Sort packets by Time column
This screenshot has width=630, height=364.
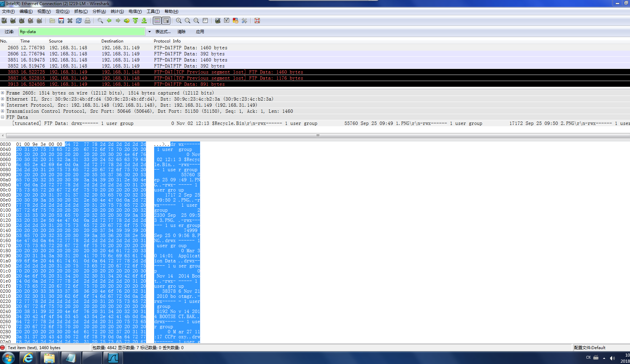tap(25, 41)
